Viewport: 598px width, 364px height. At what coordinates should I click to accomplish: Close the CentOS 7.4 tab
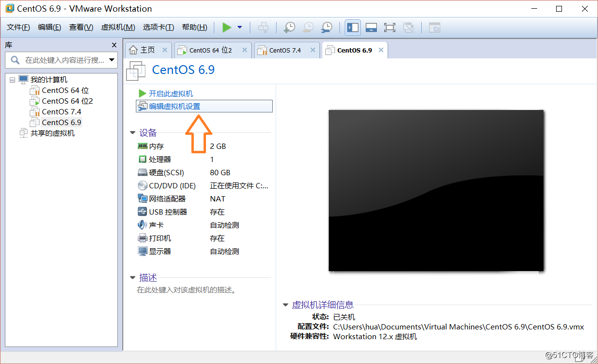click(x=313, y=50)
